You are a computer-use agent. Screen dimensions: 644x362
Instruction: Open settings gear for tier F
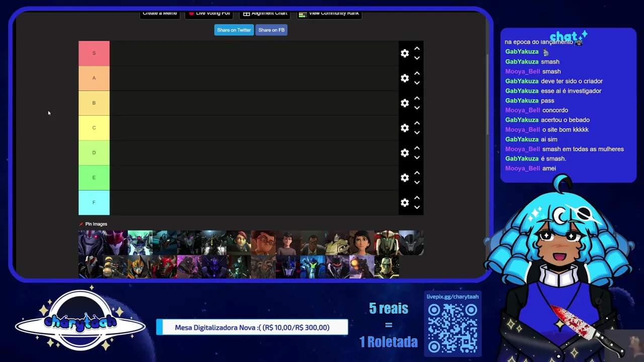pyautogui.click(x=405, y=203)
